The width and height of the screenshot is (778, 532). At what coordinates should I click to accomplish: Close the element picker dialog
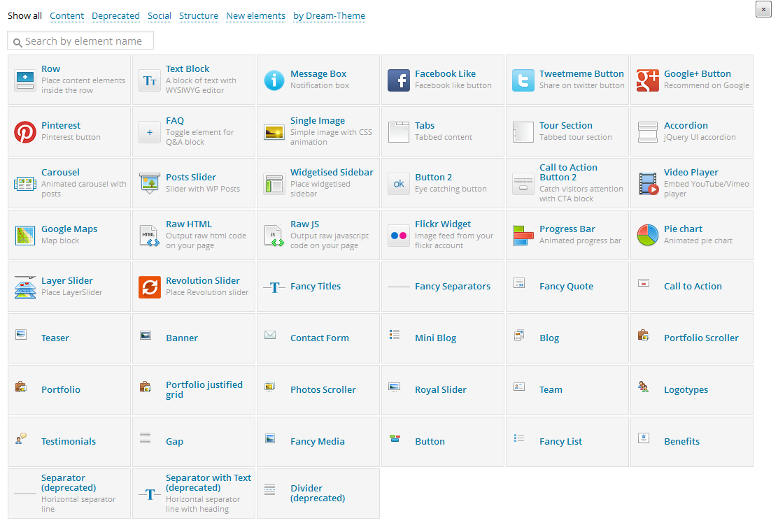pos(763,9)
